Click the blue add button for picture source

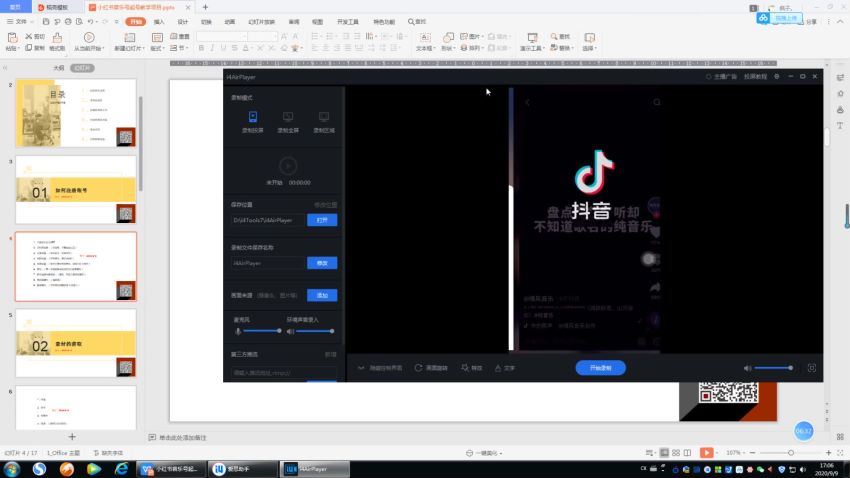click(322, 295)
